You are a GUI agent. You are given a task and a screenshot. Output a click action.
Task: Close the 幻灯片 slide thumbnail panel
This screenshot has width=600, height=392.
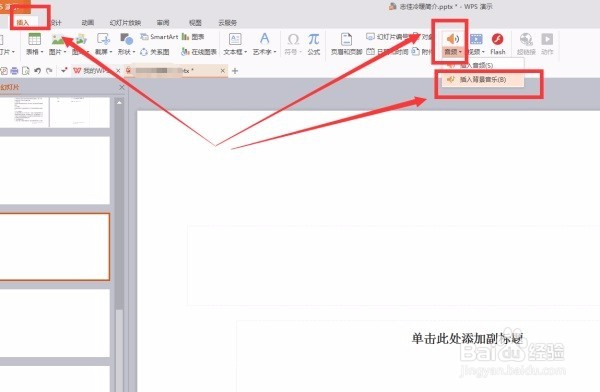(122, 87)
